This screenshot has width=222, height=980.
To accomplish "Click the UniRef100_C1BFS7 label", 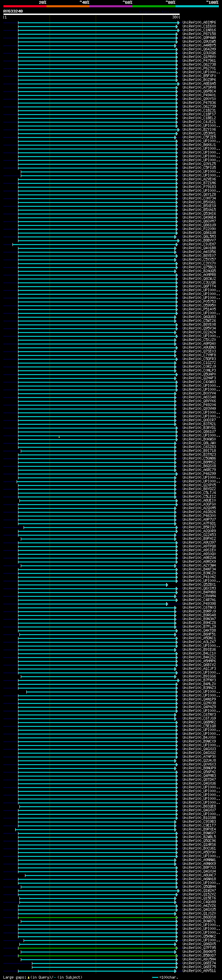I will pyautogui.click(x=199, y=114).
